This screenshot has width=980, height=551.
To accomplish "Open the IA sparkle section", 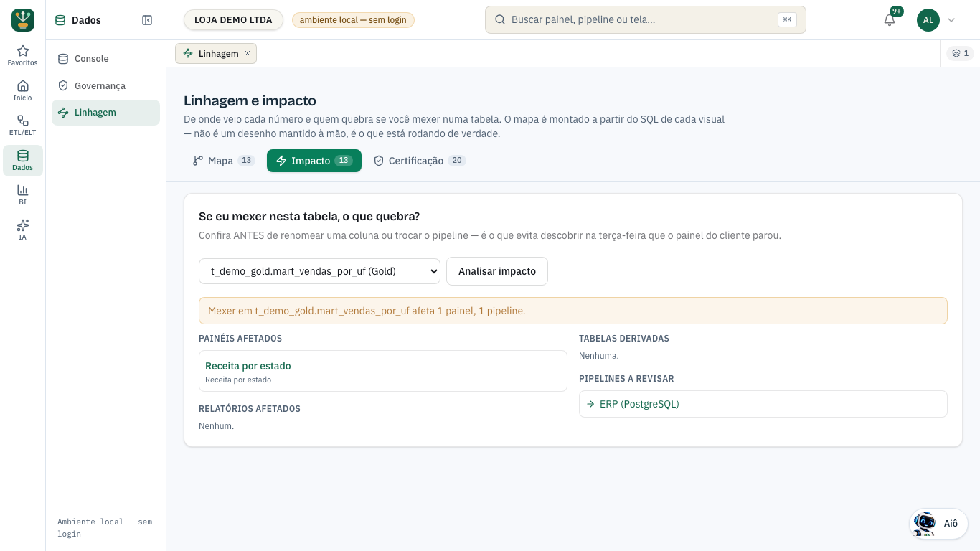I will [23, 230].
